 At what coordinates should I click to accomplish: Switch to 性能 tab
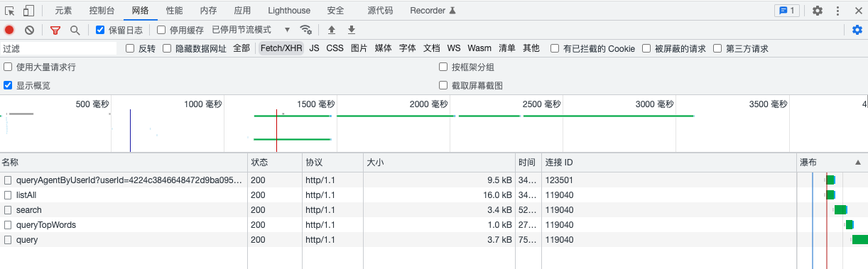tap(174, 11)
